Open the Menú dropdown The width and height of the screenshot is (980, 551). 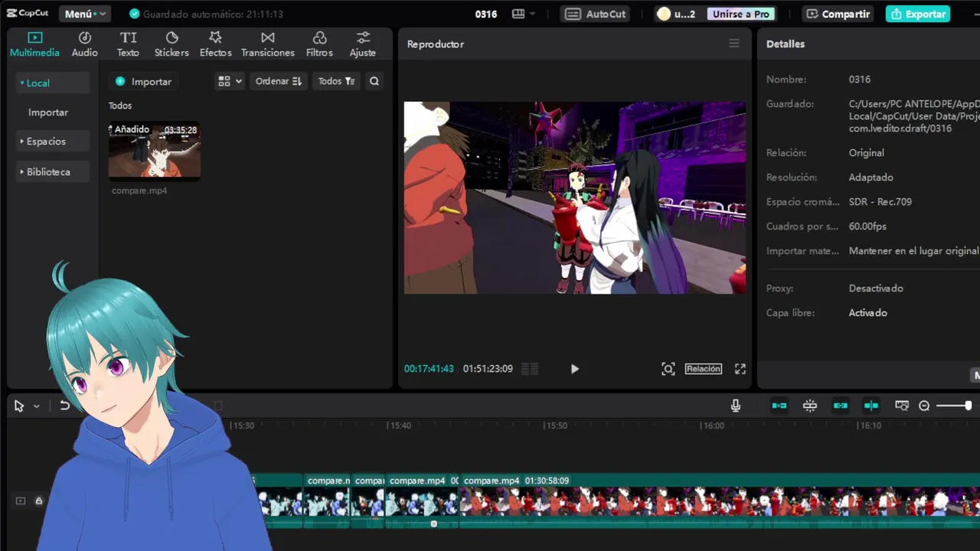(x=84, y=14)
